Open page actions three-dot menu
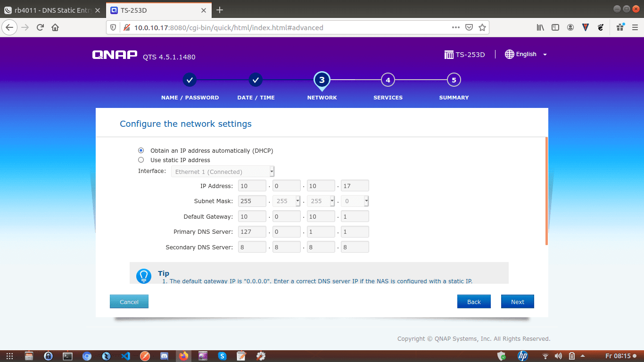644x362 pixels. 455,27
